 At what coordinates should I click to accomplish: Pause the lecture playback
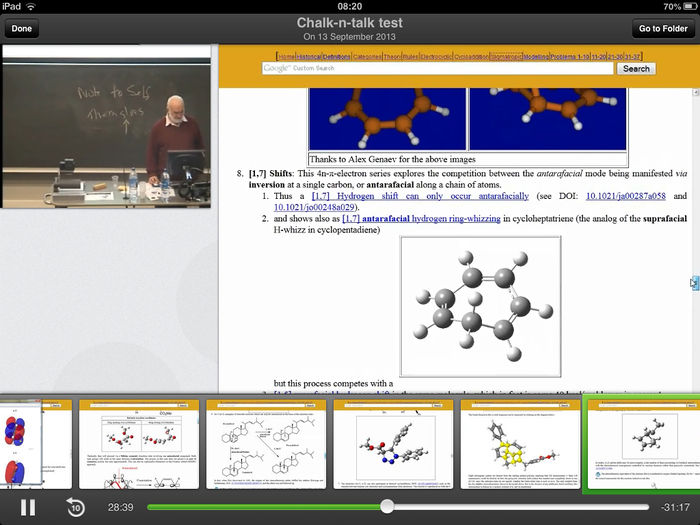tap(28, 508)
